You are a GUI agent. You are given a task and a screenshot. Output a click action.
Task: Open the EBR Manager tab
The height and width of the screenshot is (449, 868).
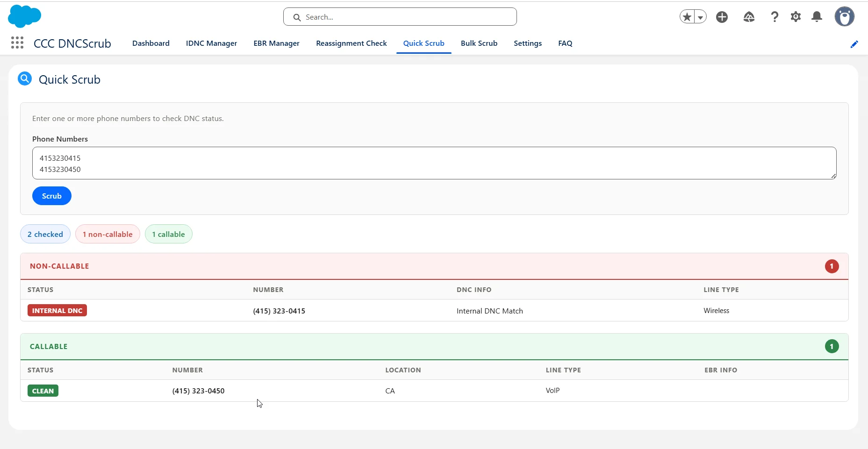click(x=276, y=43)
